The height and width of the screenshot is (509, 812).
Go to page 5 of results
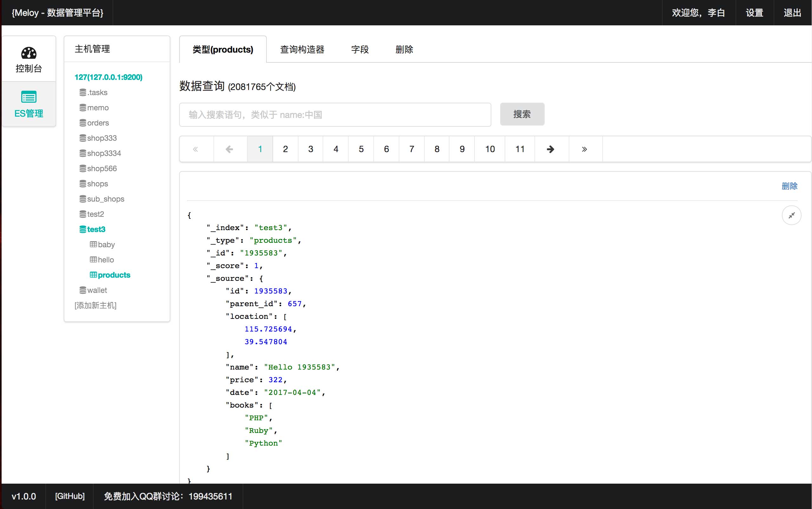[361, 149]
